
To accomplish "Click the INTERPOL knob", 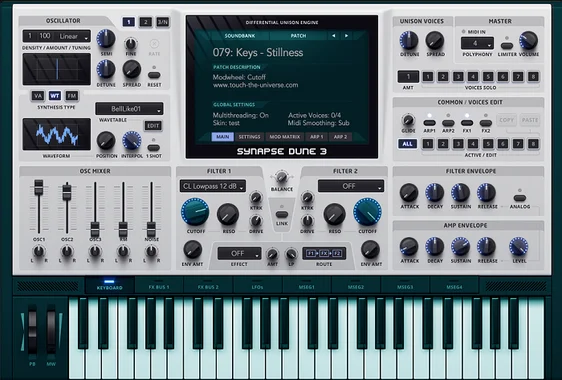I will pyautogui.click(x=132, y=141).
